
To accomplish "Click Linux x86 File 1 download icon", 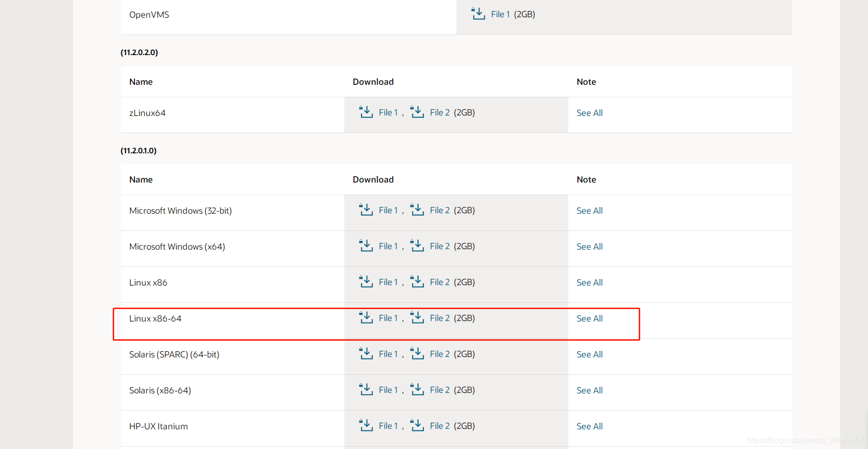I will click(x=366, y=281).
